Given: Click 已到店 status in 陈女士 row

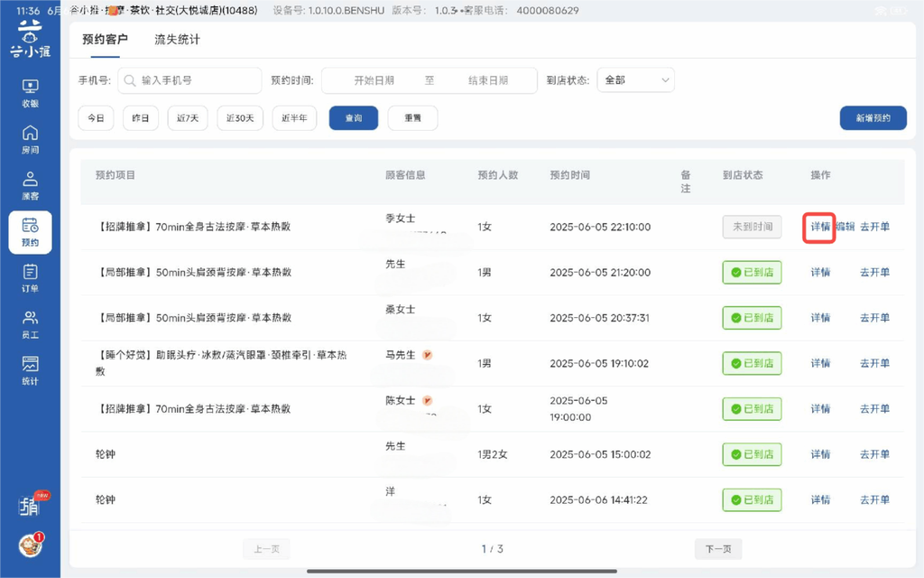Looking at the screenshot, I should 752,409.
